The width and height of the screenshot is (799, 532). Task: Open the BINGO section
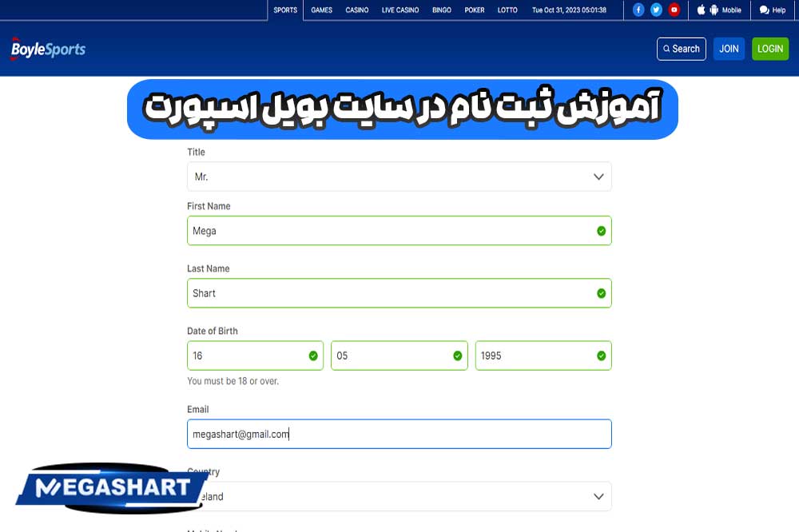(x=441, y=10)
